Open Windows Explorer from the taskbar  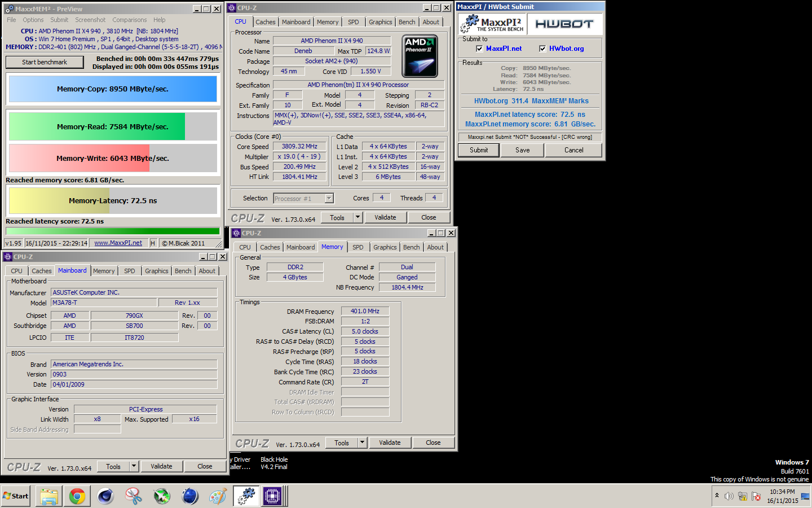tap(49, 496)
